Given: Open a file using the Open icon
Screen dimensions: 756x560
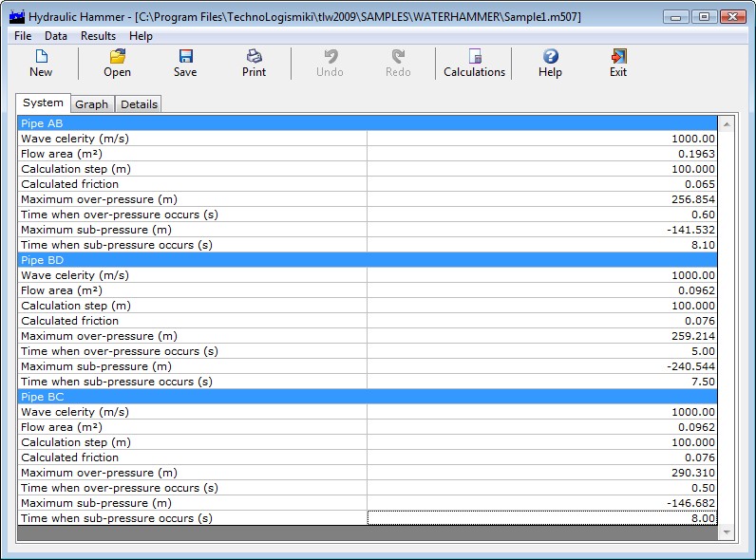Looking at the screenshot, I should pos(117,57).
